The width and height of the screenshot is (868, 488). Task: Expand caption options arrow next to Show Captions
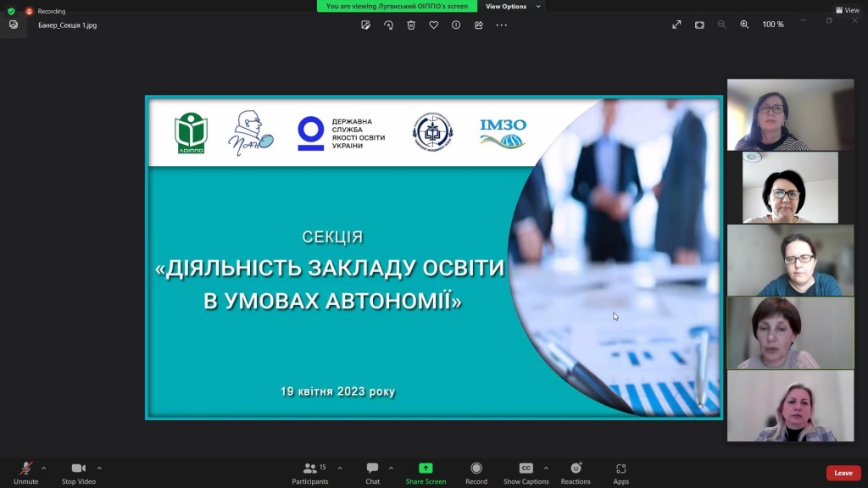pos(546,468)
